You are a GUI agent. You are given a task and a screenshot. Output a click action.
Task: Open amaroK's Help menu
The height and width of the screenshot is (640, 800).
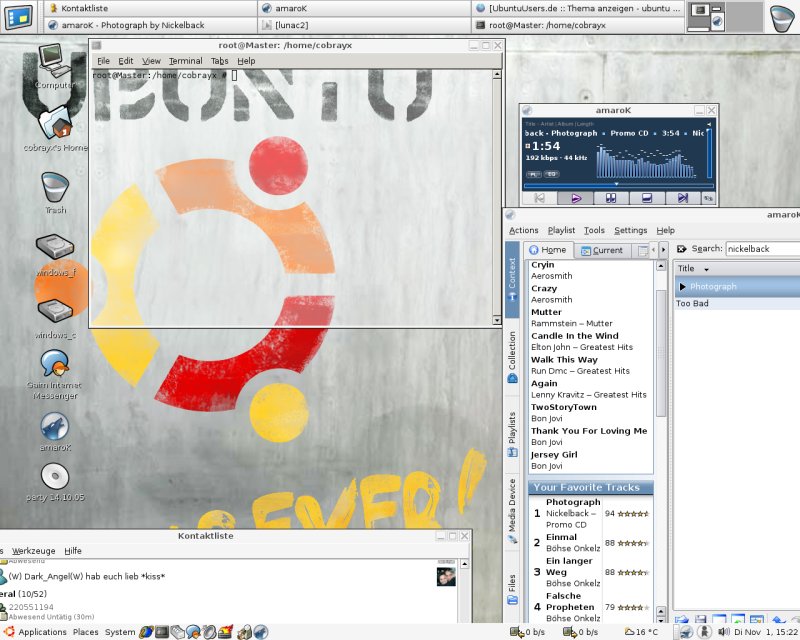click(665, 230)
